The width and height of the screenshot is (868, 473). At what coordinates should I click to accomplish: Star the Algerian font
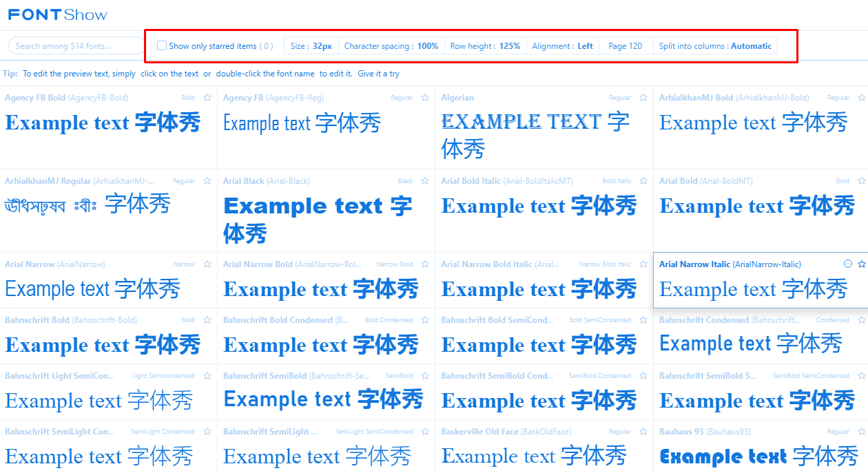643,98
